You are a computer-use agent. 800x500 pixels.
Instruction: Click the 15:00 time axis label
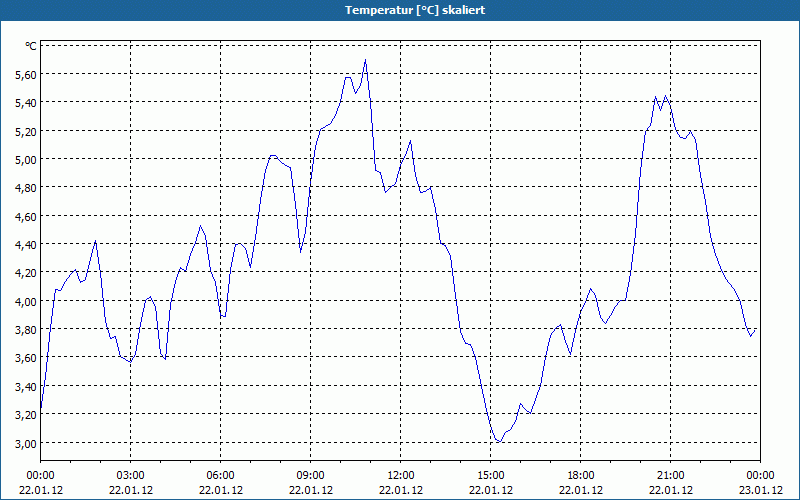(x=491, y=476)
